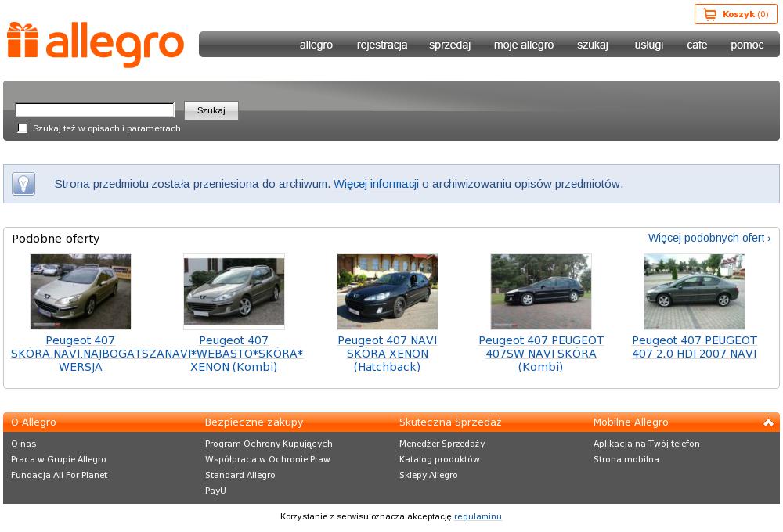Open thumbnail of Peugeot 407 2.0 HDI 2007
This screenshot has width=783, height=532.
click(694, 292)
